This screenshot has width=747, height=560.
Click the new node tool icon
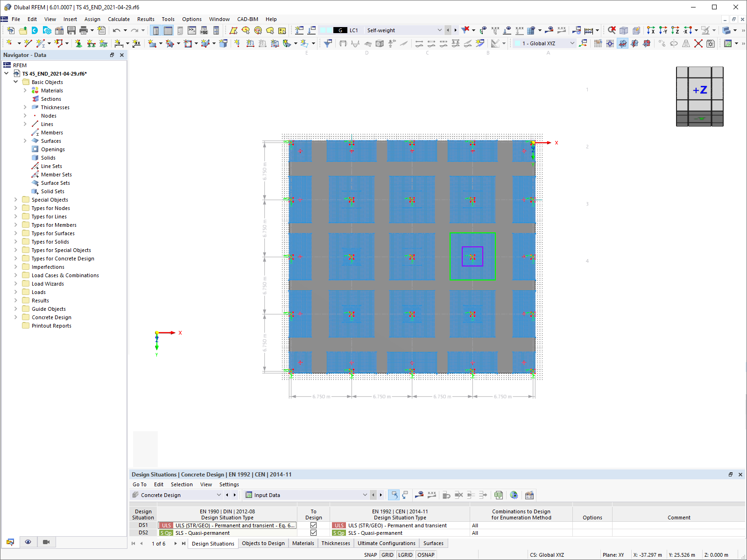pos(9,43)
